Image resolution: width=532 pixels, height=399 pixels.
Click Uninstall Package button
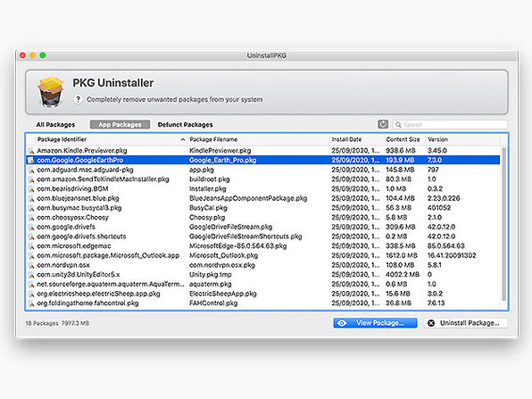tap(466, 323)
